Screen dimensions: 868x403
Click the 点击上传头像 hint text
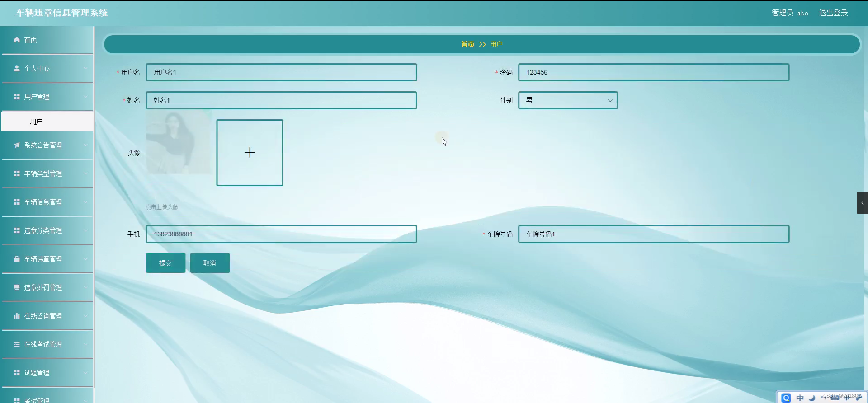coord(162,207)
